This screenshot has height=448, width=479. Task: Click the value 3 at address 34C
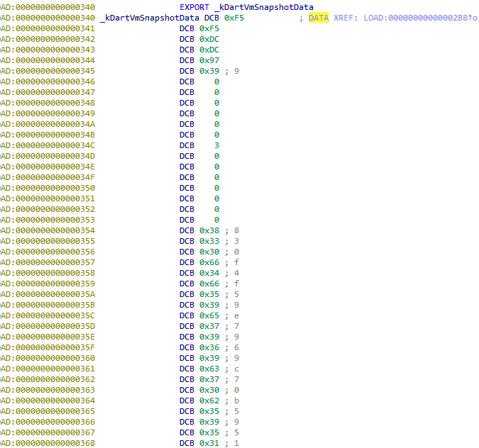coord(216,145)
